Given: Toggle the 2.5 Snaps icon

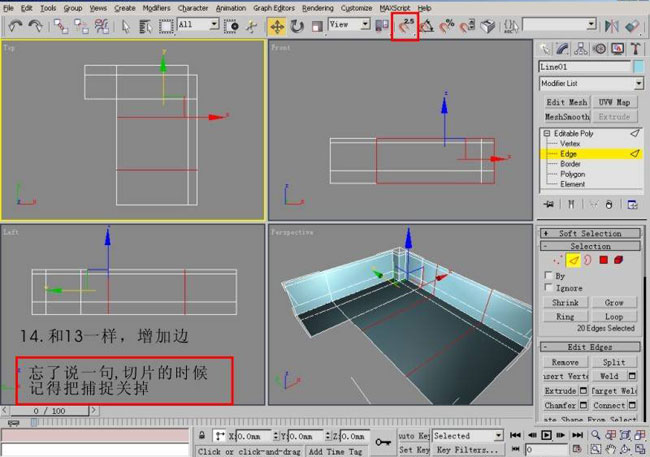Looking at the screenshot, I should [x=405, y=26].
